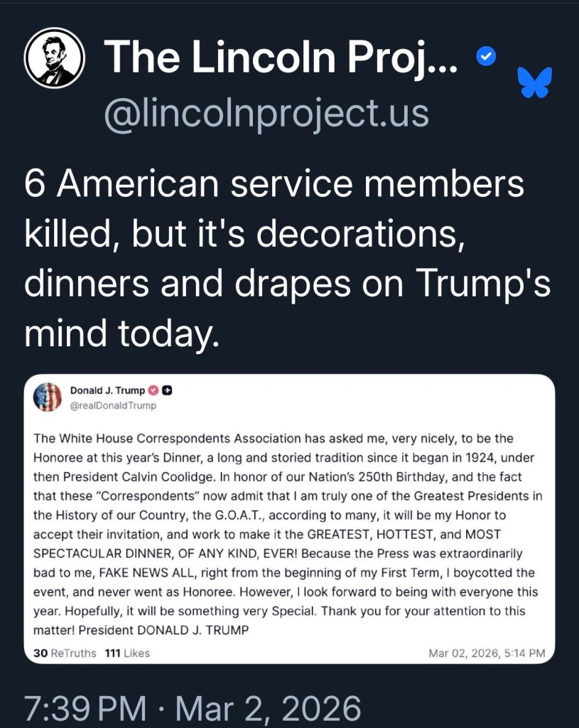The image size is (579, 728).
Task: Click Trump's flag profile picture
Action: click(x=48, y=397)
